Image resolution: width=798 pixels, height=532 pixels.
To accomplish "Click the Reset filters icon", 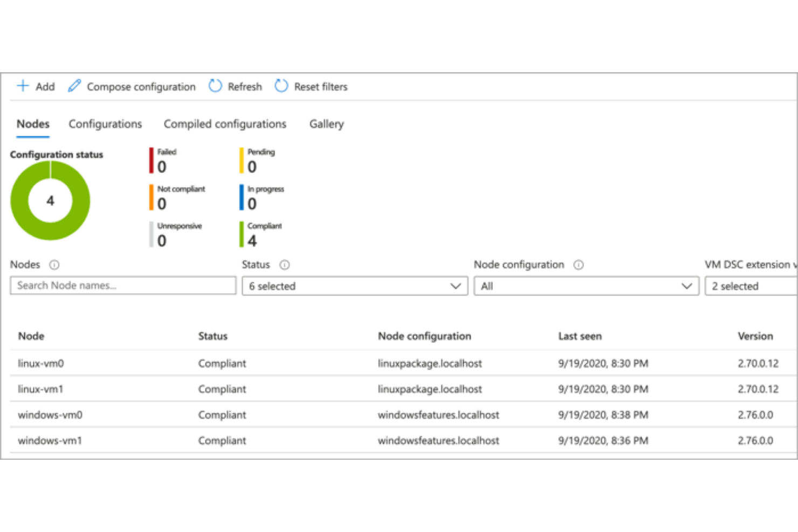I will pos(281,86).
